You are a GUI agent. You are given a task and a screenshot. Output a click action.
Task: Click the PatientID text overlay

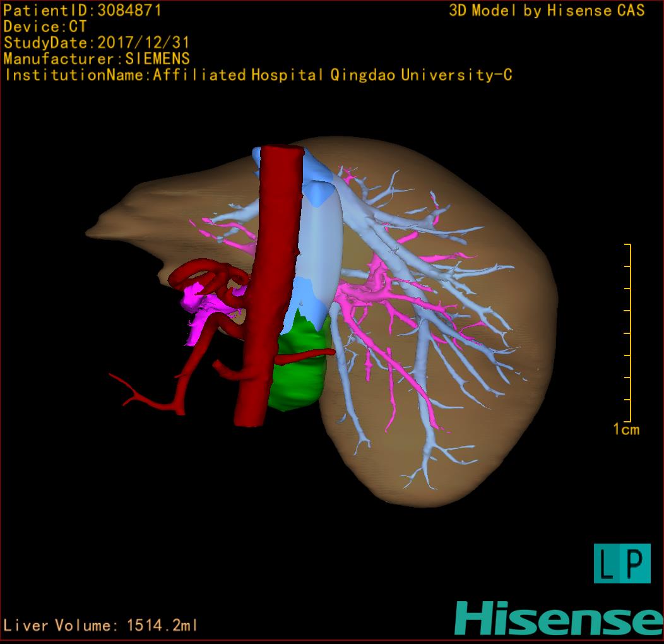click(x=83, y=10)
